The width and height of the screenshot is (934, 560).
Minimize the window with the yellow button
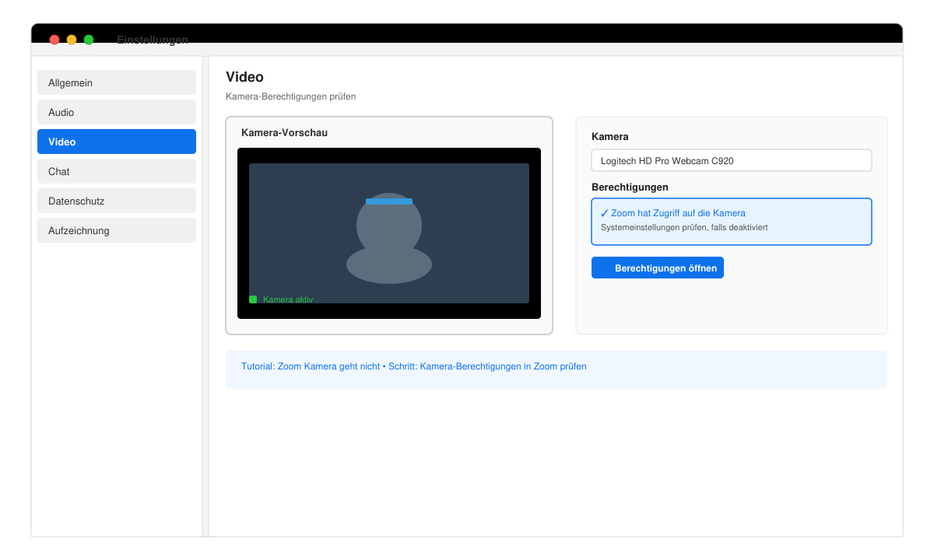point(72,40)
